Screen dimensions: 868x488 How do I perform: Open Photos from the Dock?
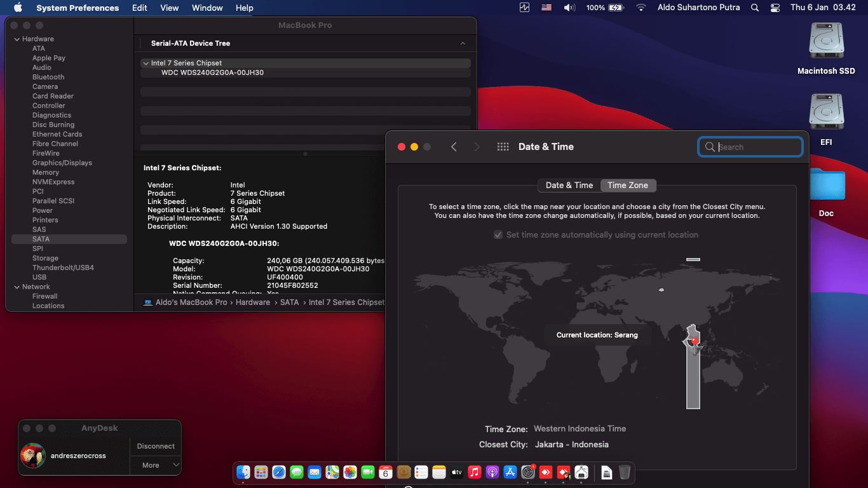tap(350, 472)
